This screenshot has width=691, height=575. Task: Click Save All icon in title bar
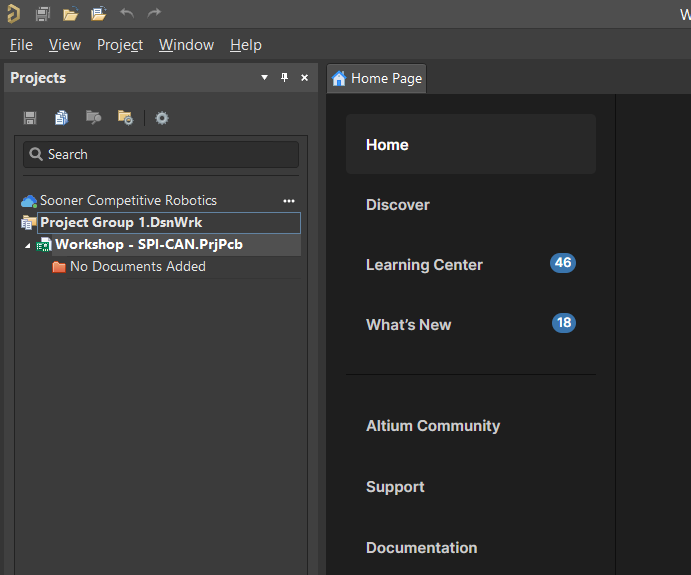pyautogui.click(x=43, y=14)
